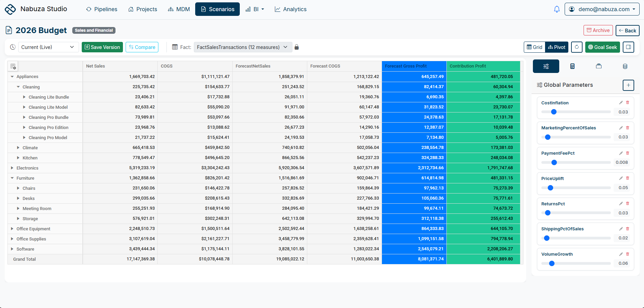The height and width of the screenshot is (308, 644).
Task: Switch to Grid view
Action: click(535, 47)
